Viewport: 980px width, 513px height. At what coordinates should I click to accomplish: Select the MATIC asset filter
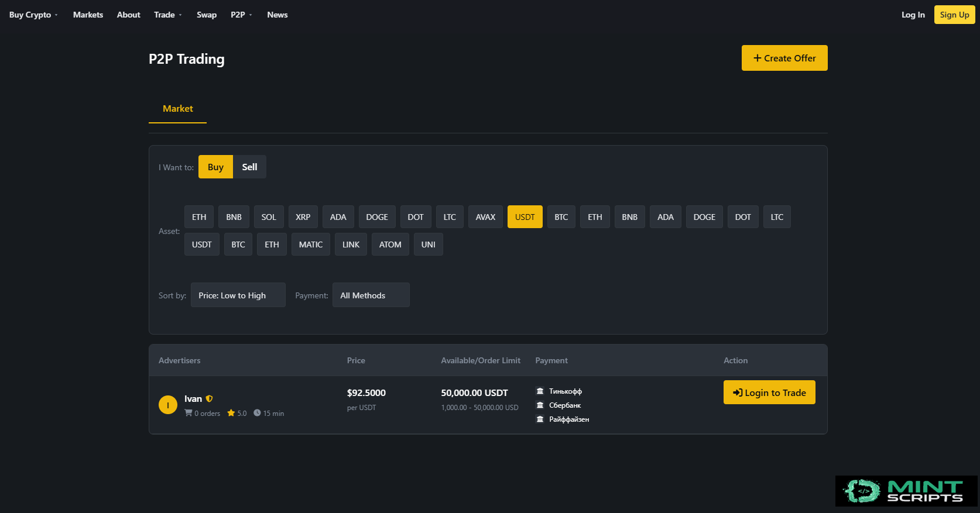[311, 245]
